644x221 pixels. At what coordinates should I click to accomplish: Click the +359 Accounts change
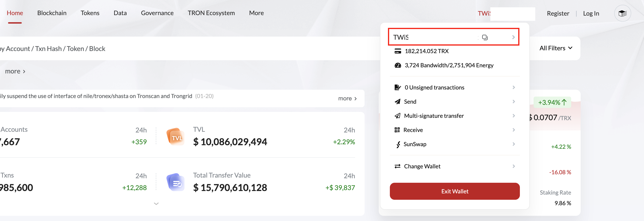tap(139, 142)
